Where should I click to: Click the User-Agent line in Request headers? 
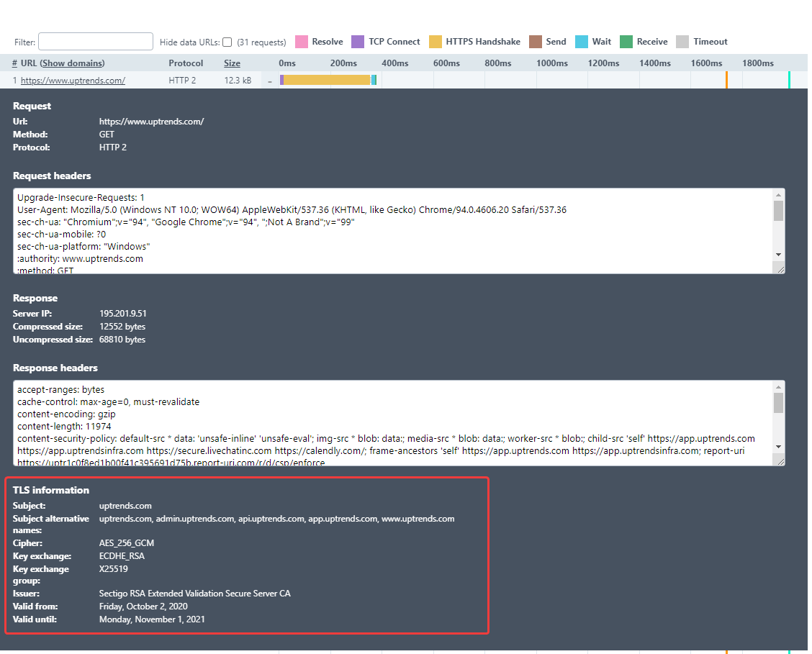click(292, 210)
